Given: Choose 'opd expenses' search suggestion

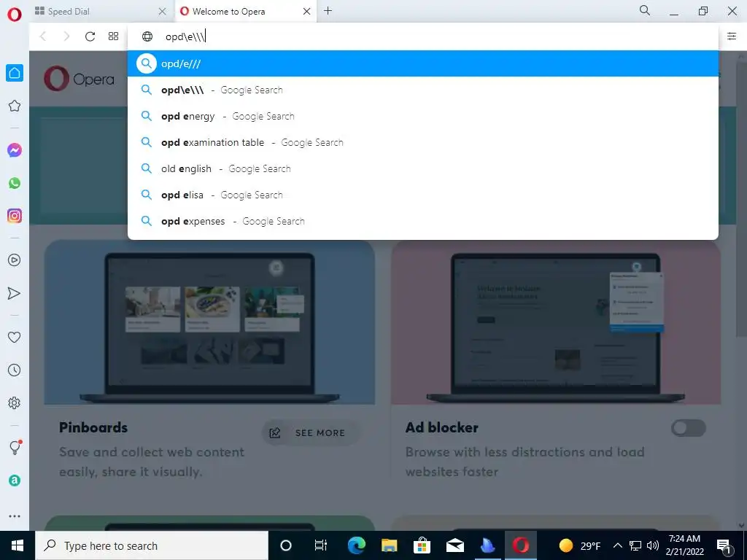Looking at the screenshot, I should click(x=423, y=221).
